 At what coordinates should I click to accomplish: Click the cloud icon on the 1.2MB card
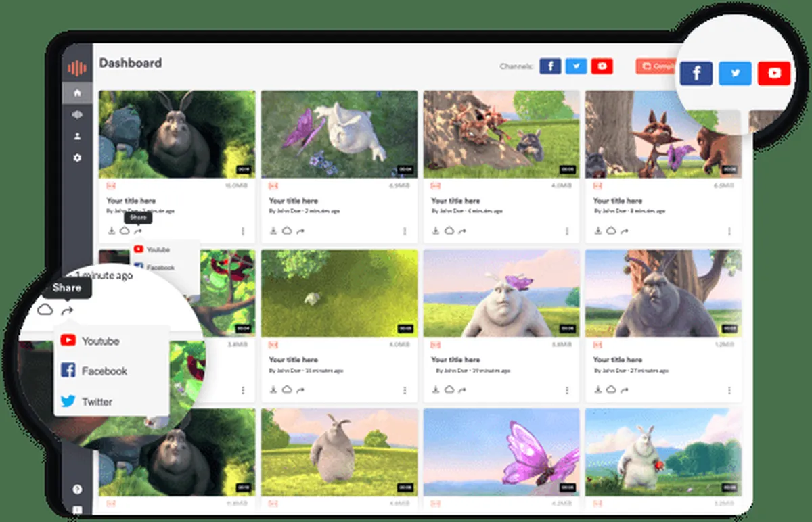coord(611,389)
